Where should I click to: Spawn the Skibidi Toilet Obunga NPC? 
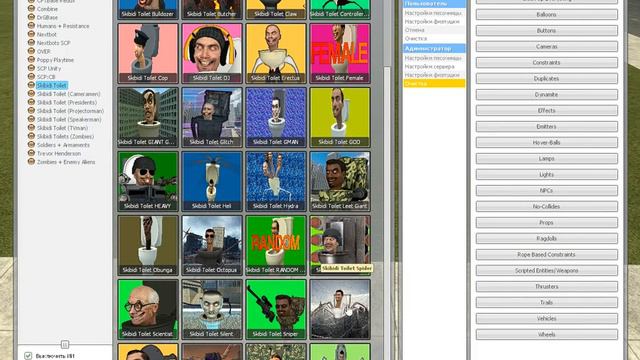pos(148,245)
